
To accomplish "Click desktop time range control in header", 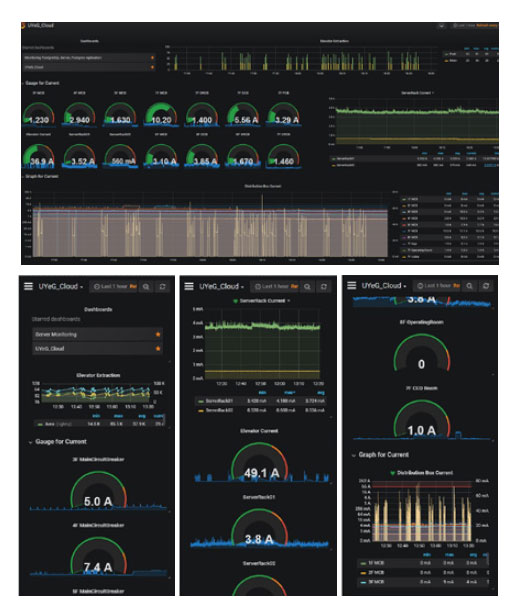I will [x=474, y=25].
